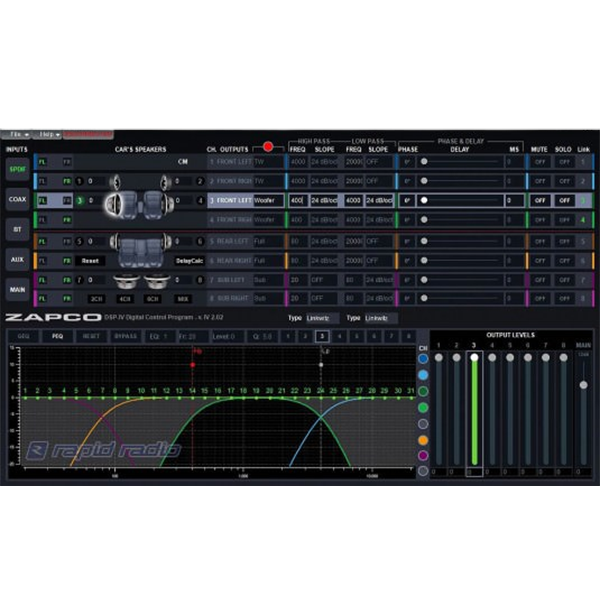This screenshot has width=600, height=600.
Task: Toggle mute on channel 1 Front Left TW
Action: [540, 162]
